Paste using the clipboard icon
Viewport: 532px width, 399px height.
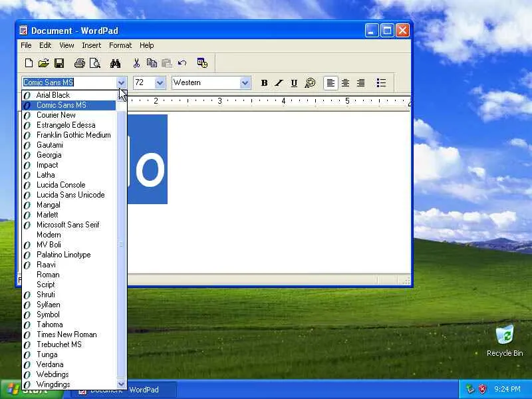coord(167,63)
